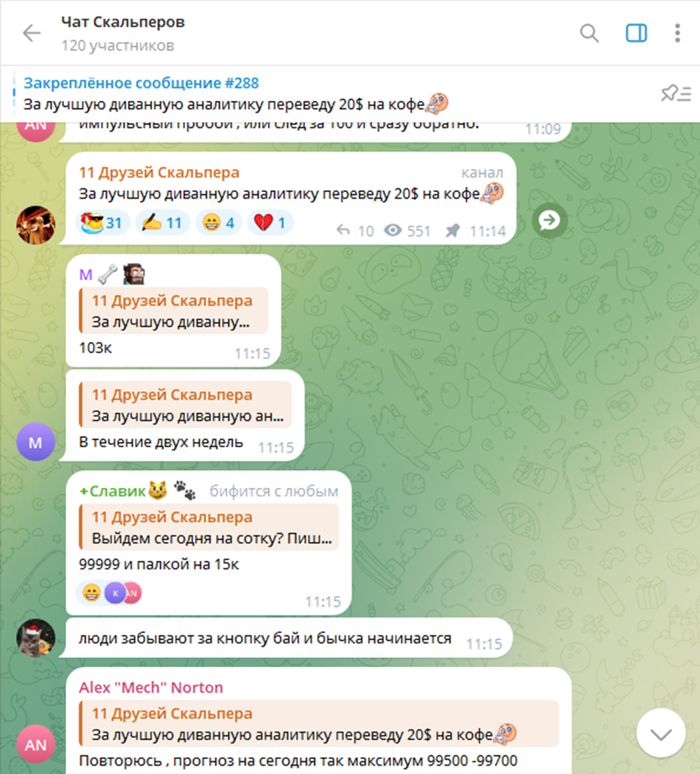Viewport: 700px width, 774px height.
Task: Toggle the sunglasses reaction with 31
Action: click(102, 223)
